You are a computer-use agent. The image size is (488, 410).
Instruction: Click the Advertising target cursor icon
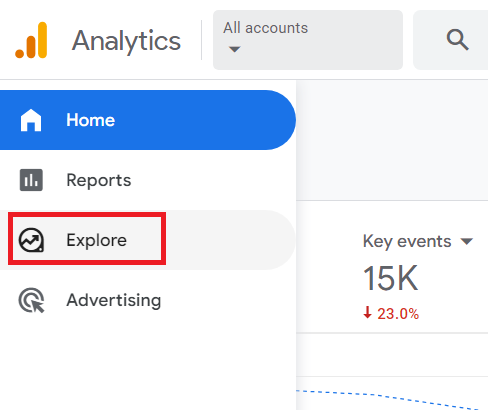tap(31, 300)
